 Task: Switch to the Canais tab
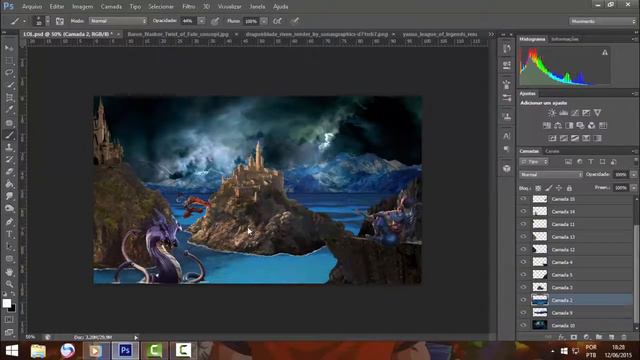point(552,151)
